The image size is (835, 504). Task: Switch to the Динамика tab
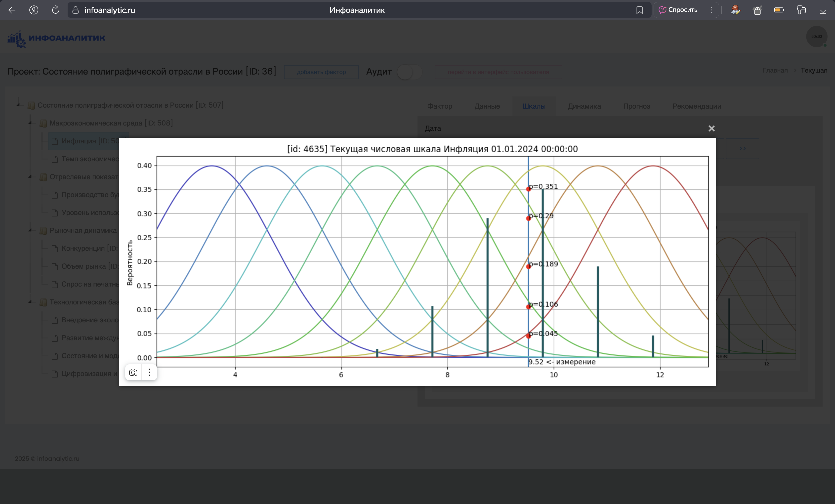pos(584,106)
